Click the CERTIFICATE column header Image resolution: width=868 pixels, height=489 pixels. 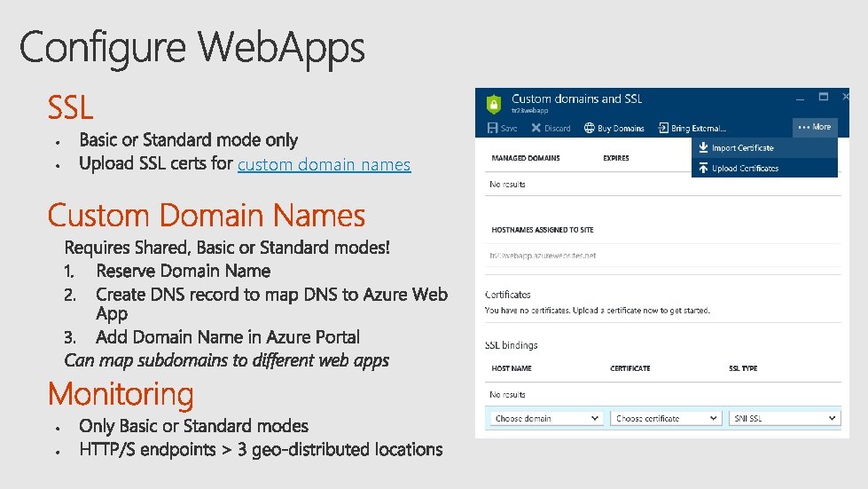click(630, 368)
